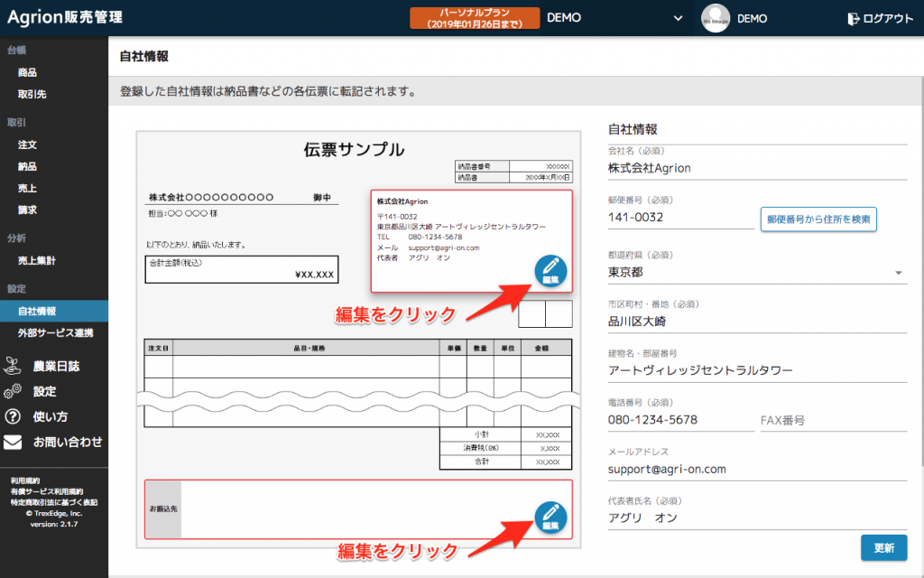Click the edit pencil in お振込先 box
The image size is (924, 578).
[550, 517]
